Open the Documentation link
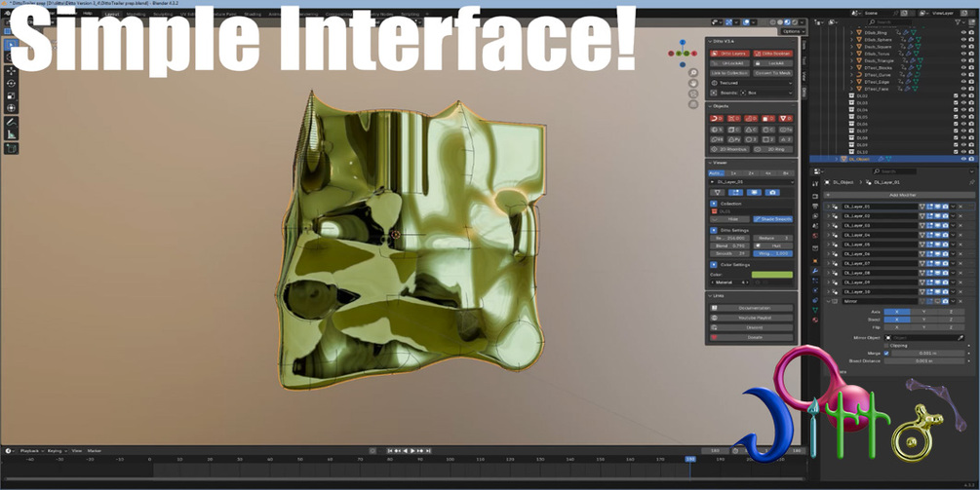The height and width of the screenshot is (490, 980). 752,308
